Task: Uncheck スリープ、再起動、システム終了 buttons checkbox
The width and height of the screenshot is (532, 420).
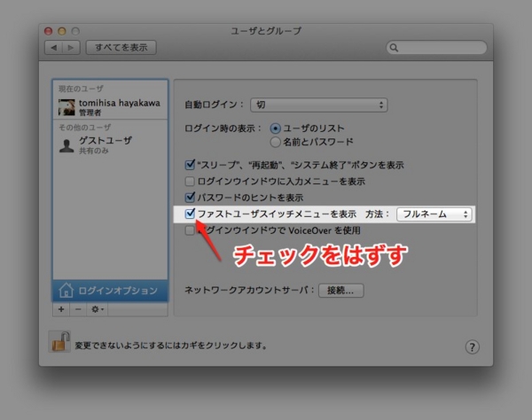Action: pos(190,165)
